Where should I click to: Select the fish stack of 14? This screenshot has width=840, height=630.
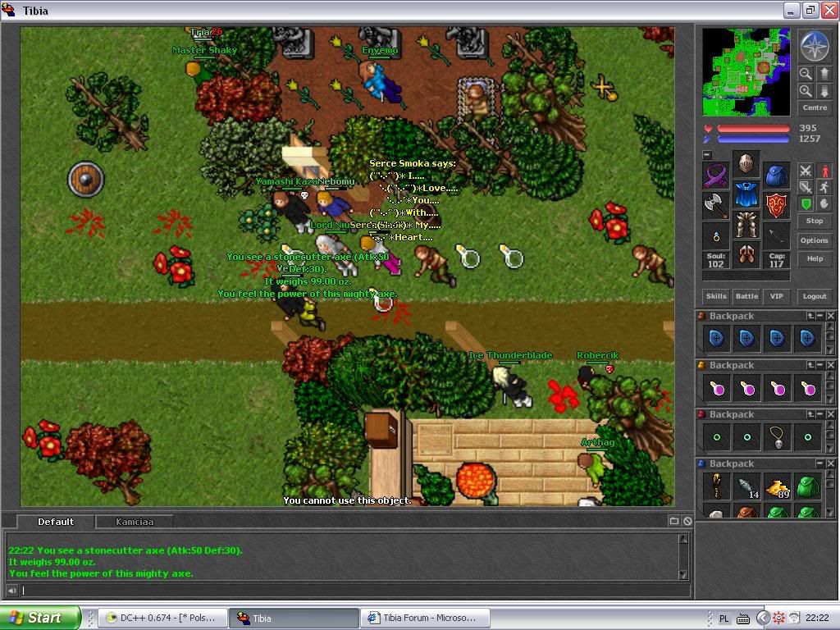pos(747,486)
